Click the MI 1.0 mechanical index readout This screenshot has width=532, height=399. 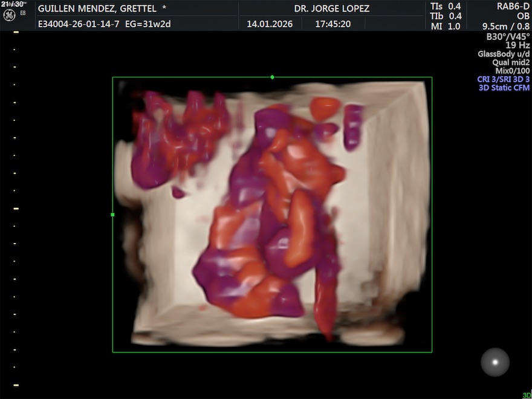(x=446, y=26)
